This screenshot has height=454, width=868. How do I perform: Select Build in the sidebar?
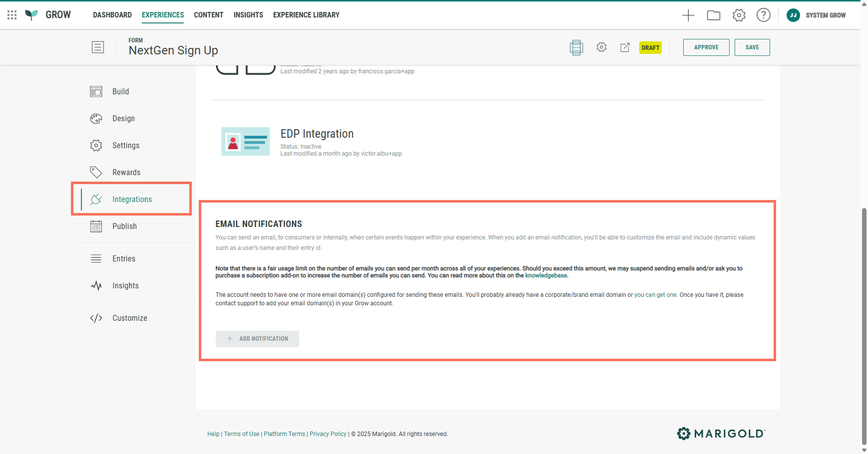point(120,92)
